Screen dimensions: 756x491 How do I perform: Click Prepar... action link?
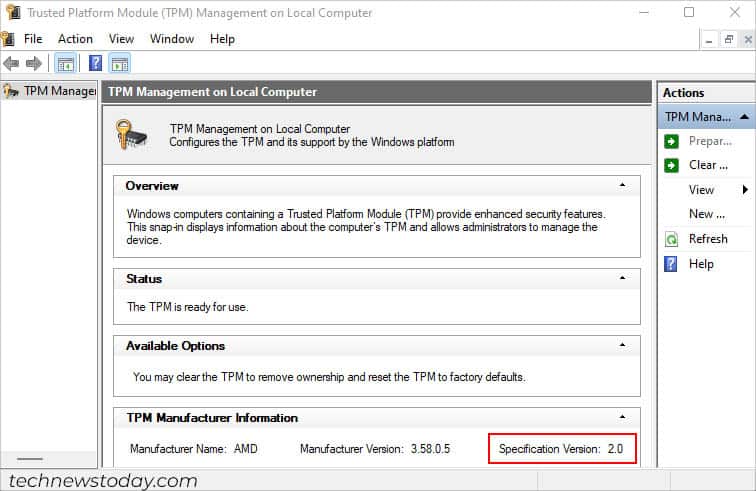pyautogui.click(x=710, y=141)
